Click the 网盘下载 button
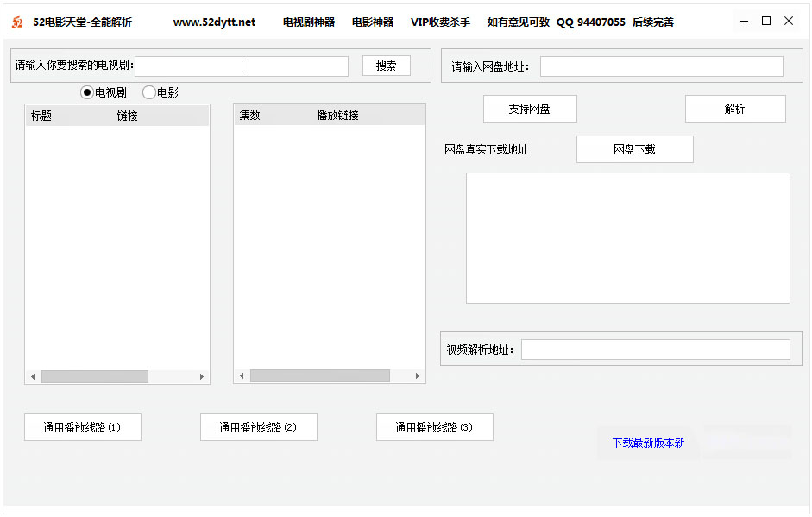Screen dimensions: 812x517 click(634, 149)
